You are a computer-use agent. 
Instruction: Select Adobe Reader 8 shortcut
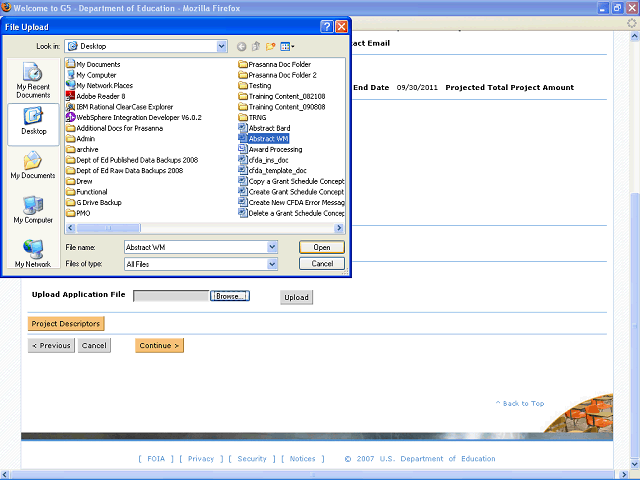(96, 96)
